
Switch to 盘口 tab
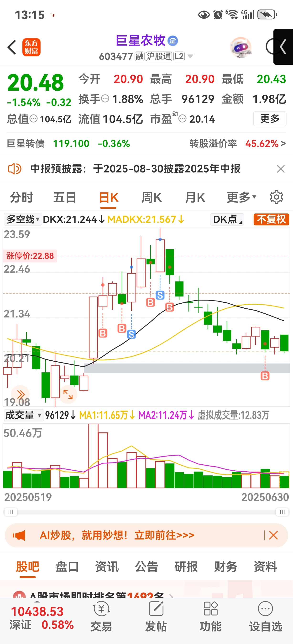(67, 566)
